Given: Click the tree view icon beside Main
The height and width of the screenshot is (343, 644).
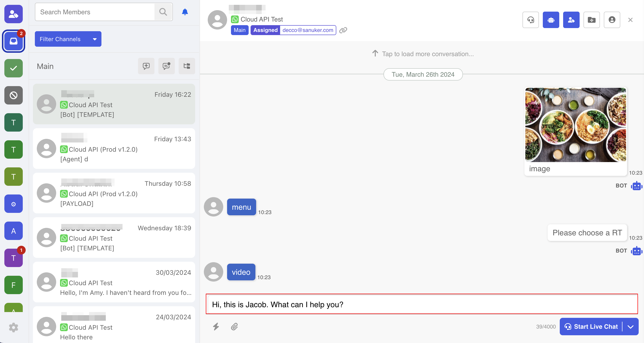Looking at the screenshot, I should [187, 66].
